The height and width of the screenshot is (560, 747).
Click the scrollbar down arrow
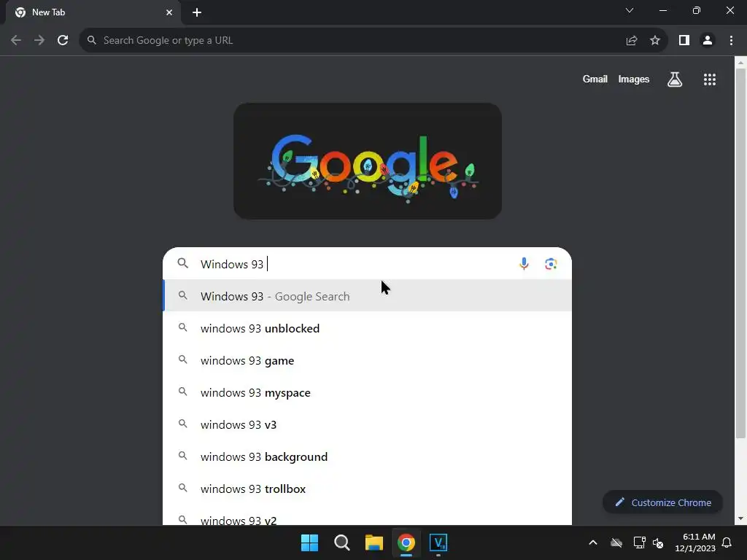740,518
